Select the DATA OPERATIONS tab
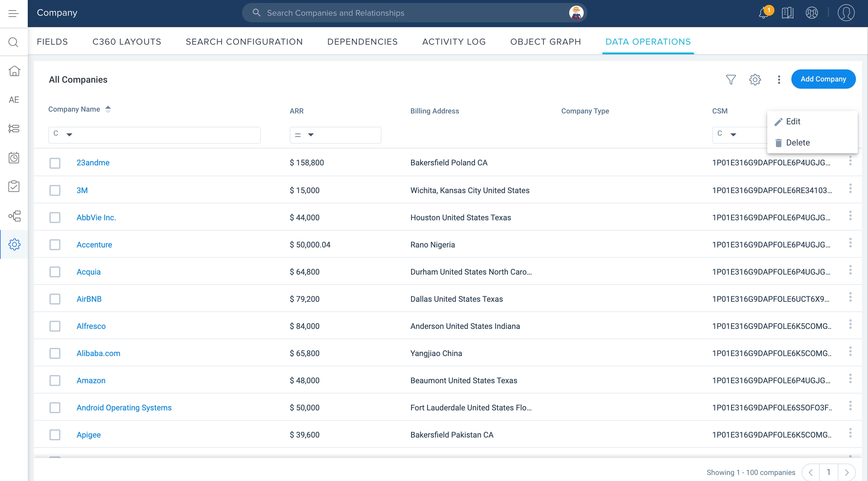 pyautogui.click(x=648, y=42)
